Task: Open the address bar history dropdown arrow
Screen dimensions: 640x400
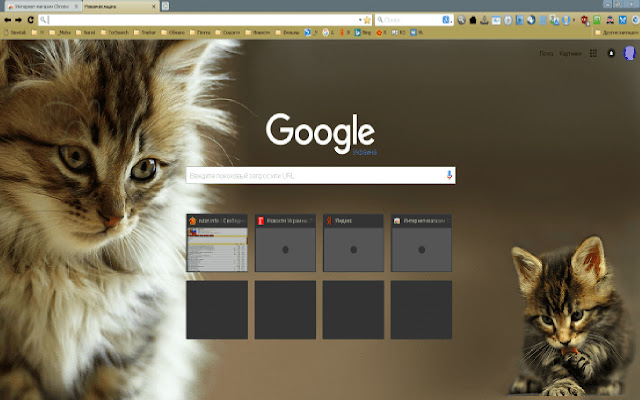Action: click(x=360, y=20)
